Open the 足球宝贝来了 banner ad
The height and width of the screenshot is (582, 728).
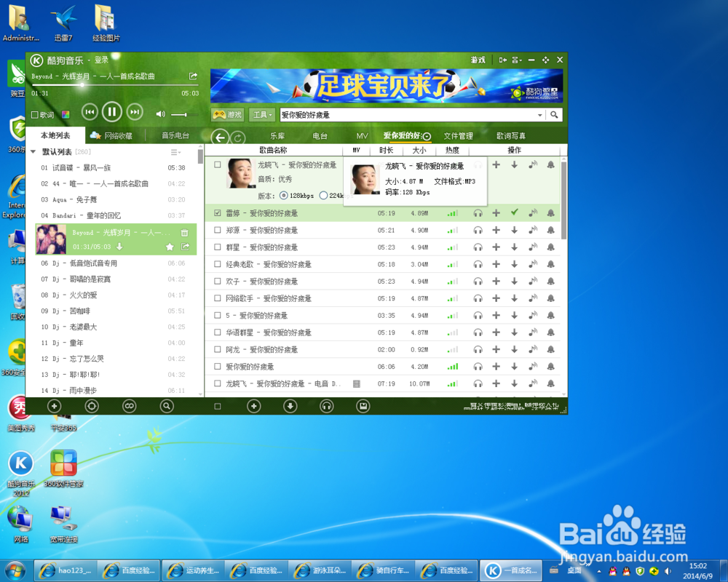click(x=387, y=86)
